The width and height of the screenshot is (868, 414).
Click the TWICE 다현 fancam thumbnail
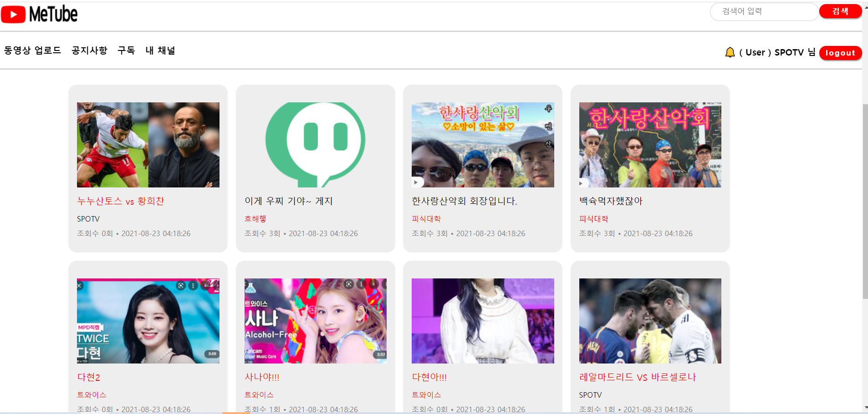pyautogui.click(x=148, y=321)
